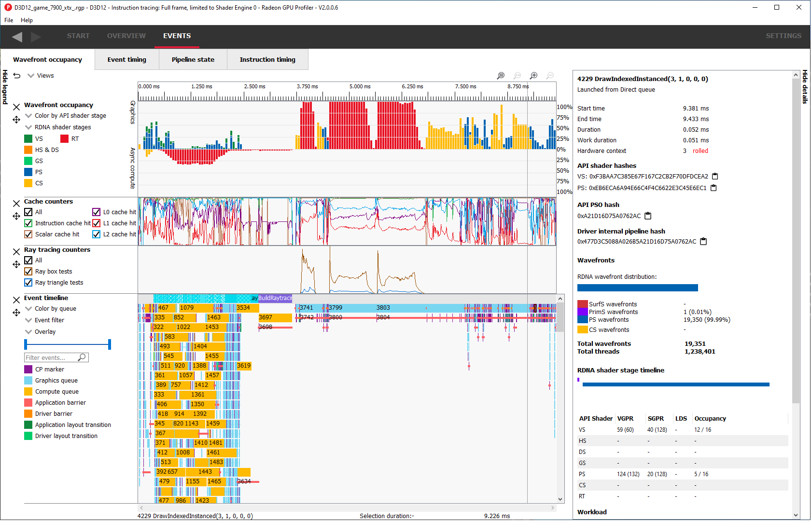Viewport: 812px width, 521px height.
Task: Disable the Scalar cache hit counter
Action: [x=28, y=234]
